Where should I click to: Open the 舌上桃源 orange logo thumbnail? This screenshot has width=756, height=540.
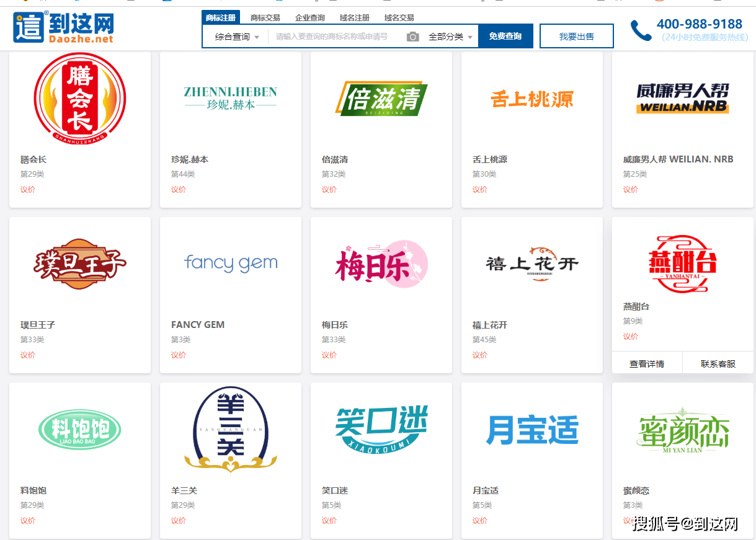pos(532,99)
